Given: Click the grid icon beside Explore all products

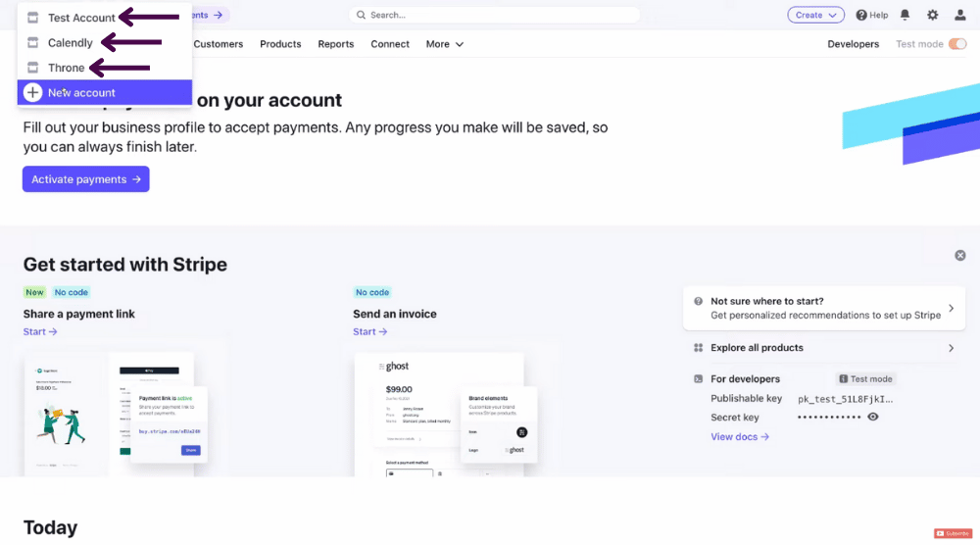Looking at the screenshot, I should (698, 348).
